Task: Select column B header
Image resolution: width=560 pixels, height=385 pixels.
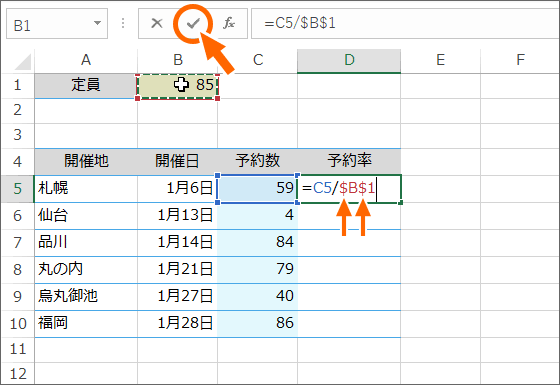Action: 178,60
